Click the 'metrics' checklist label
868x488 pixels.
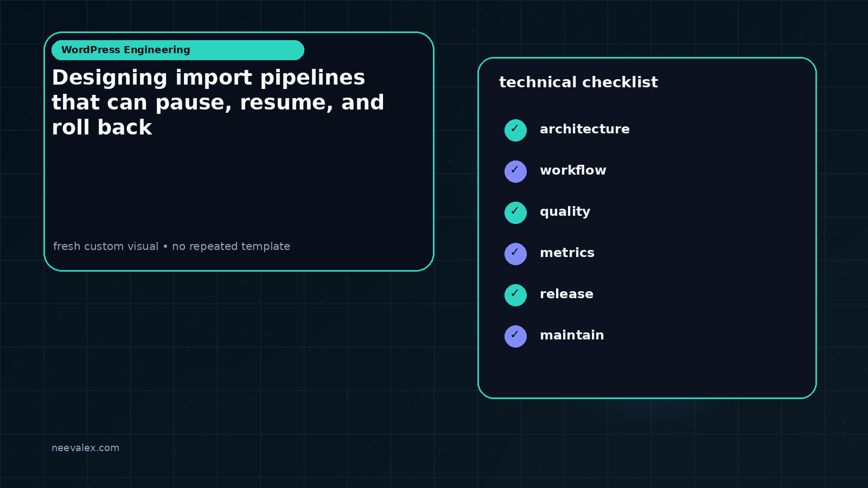567,253
